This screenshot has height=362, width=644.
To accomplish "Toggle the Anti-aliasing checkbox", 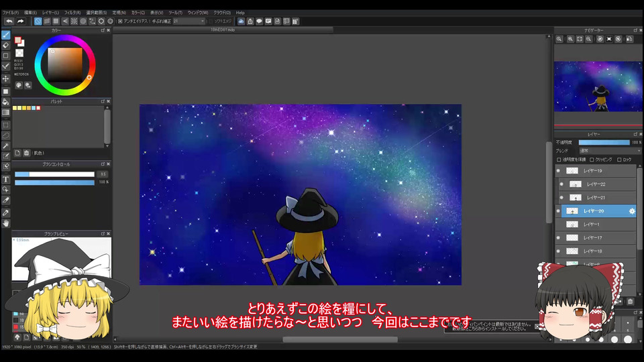I will [120, 21].
